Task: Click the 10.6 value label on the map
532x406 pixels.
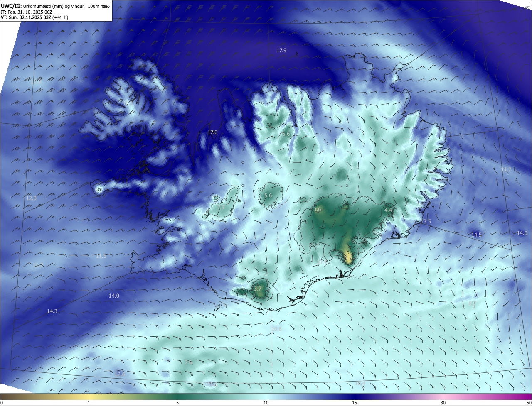Action: 276,329
